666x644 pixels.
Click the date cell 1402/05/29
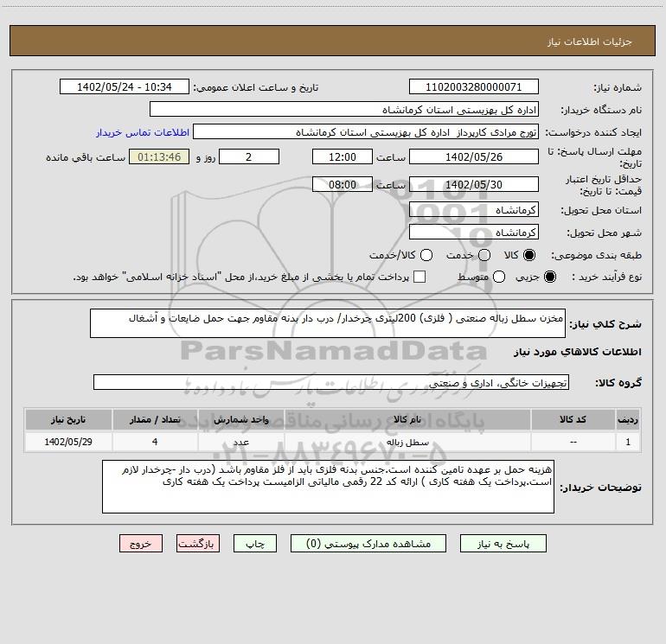tap(68, 442)
